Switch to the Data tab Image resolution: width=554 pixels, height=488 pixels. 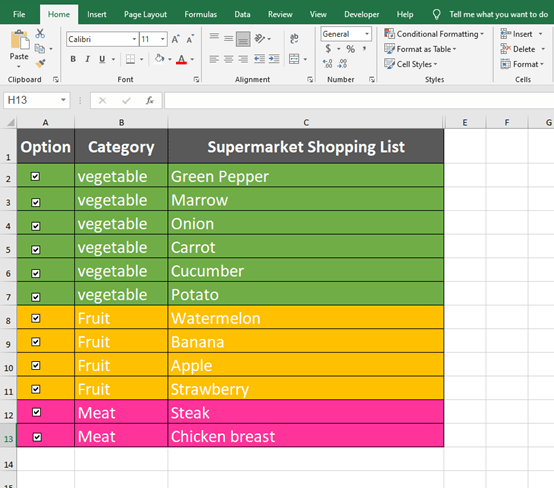point(242,14)
